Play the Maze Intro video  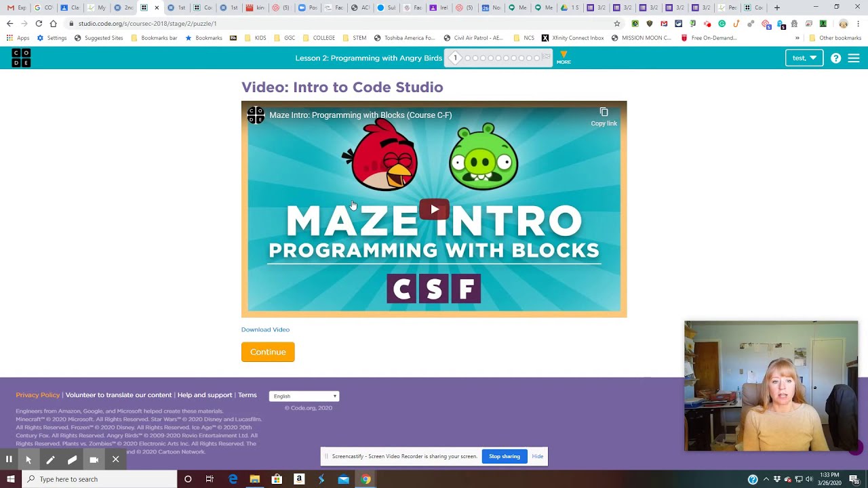pos(434,209)
